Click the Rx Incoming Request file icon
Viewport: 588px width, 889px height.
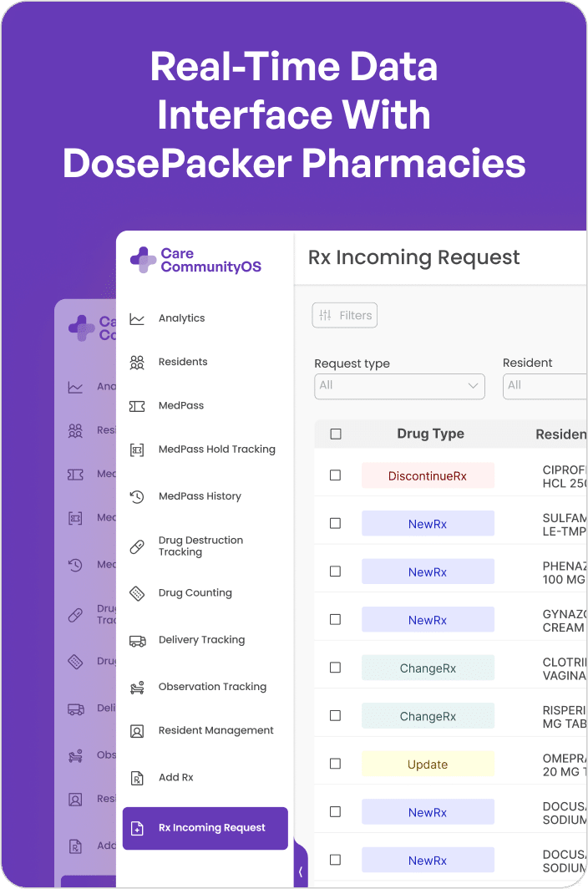coord(137,828)
